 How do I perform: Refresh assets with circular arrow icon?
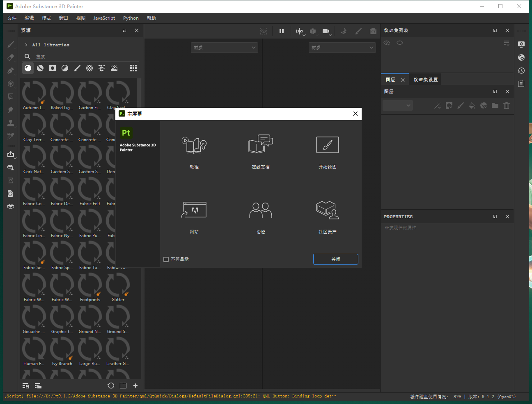coord(111,386)
